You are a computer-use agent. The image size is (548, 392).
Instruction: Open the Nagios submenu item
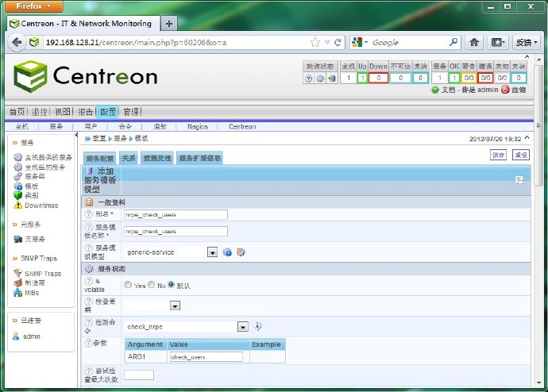198,127
